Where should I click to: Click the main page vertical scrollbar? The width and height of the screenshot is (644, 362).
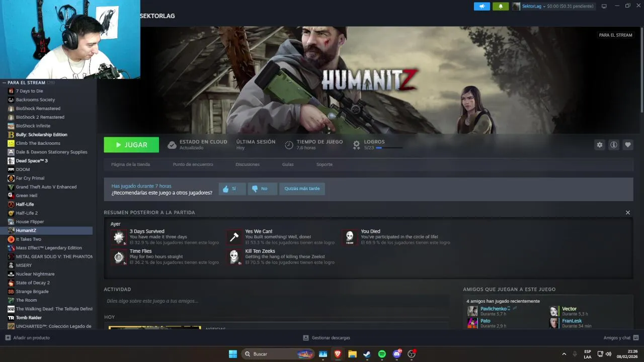point(641,70)
